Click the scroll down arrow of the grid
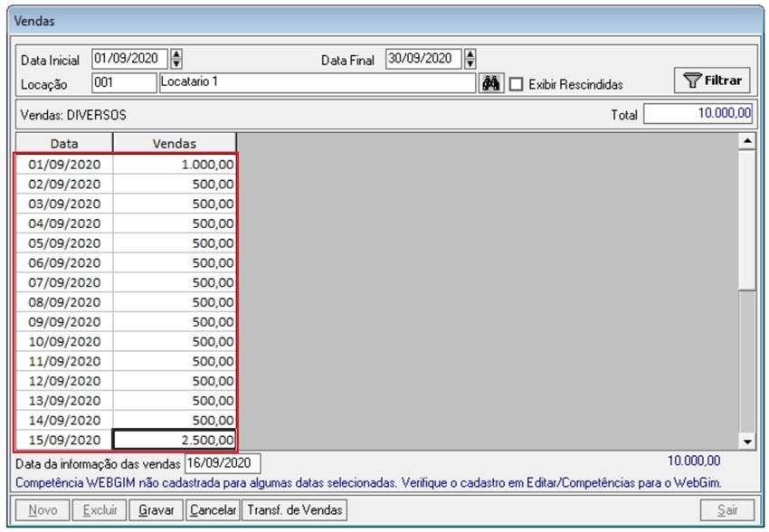 pyautogui.click(x=747, y=442)
